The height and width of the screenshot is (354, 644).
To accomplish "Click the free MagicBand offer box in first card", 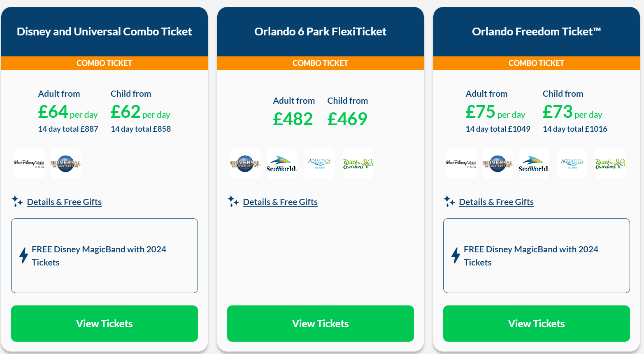I will (x=105, y=256).
